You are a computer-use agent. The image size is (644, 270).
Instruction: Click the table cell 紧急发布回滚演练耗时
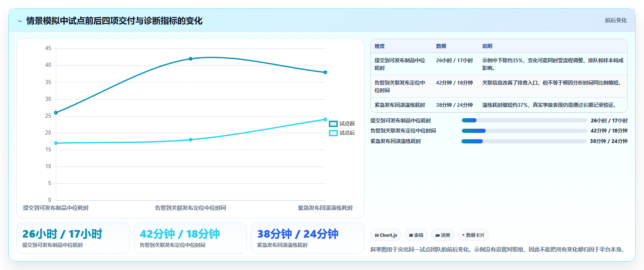pyautogui.click(x=400, y=105)
